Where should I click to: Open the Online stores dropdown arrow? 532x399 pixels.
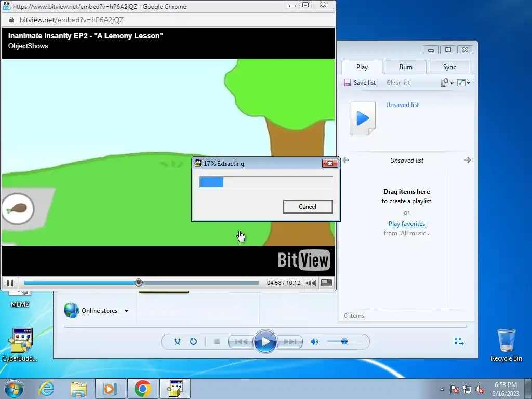click(x=127, y=311)
